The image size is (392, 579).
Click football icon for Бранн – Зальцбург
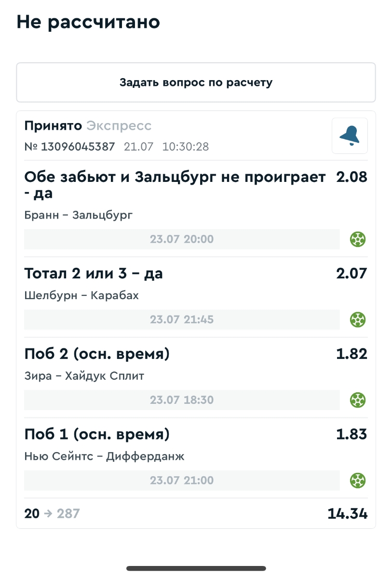tap(358, 239)
